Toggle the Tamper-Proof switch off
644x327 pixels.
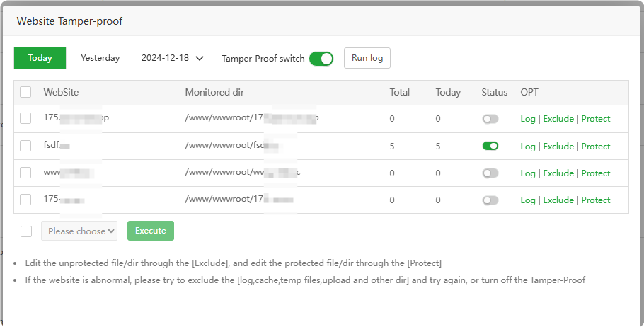[321, 59]
